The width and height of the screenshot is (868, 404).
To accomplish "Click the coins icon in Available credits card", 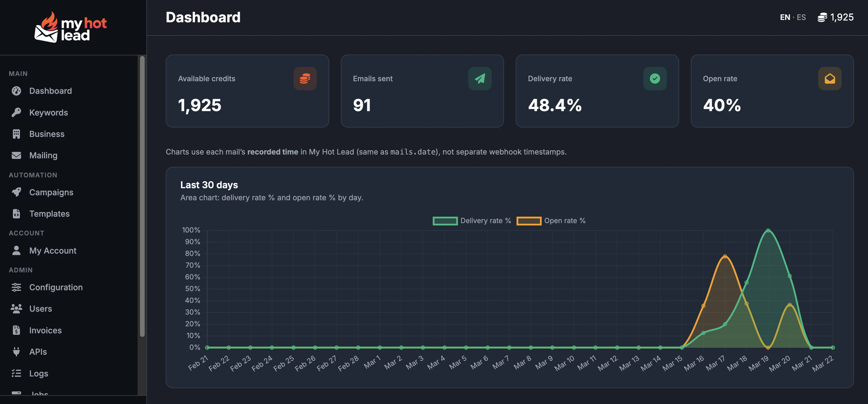I will (x=305, y=79).
